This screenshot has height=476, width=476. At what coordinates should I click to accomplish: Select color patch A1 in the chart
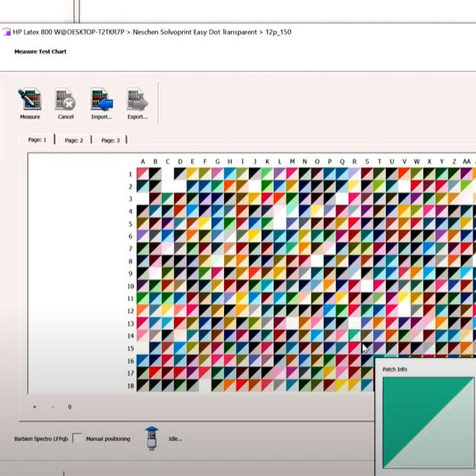click(x=143, y=173)
